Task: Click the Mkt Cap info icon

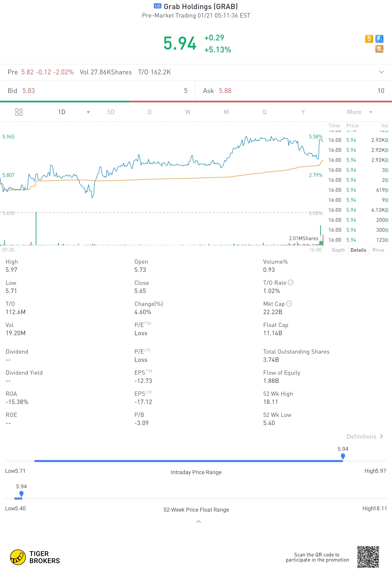Action: (x=289, y=303)
